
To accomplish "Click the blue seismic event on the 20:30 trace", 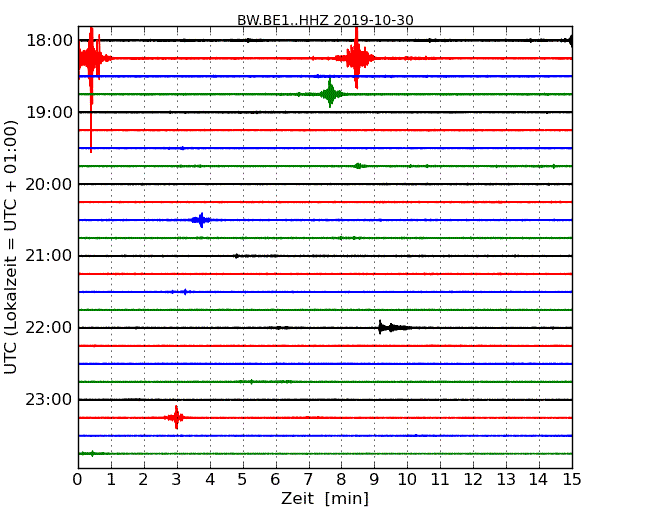I will (201, 220).
